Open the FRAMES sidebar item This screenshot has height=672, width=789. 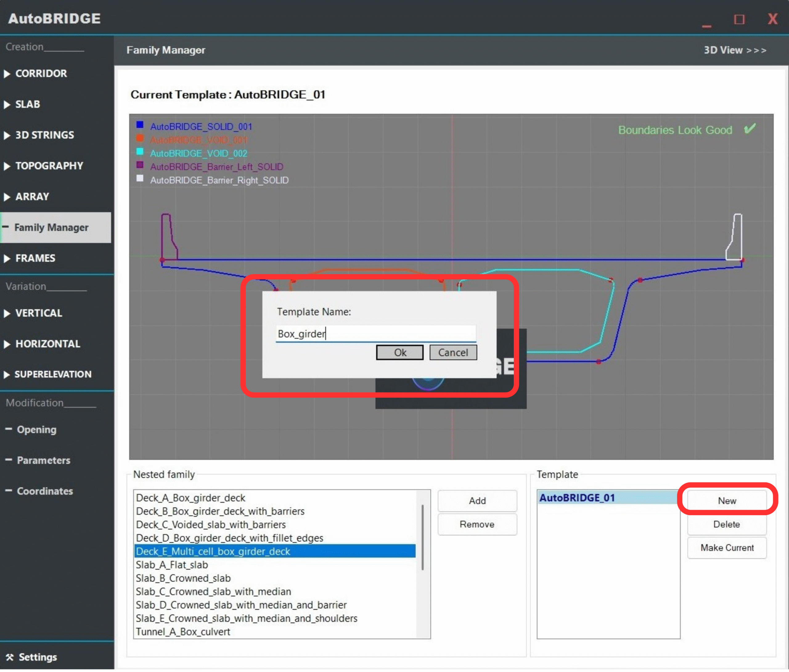pyautogui.click(x=35, y=259)
